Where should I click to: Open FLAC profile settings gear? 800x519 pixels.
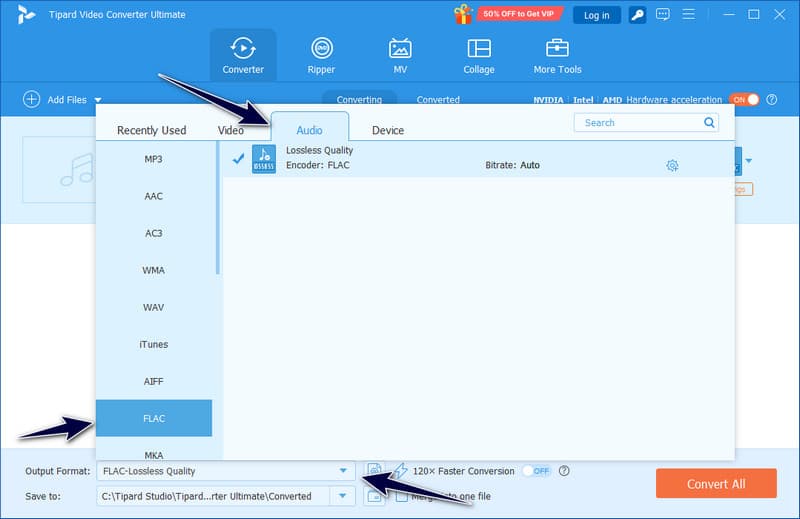click(x=672, y=165)
